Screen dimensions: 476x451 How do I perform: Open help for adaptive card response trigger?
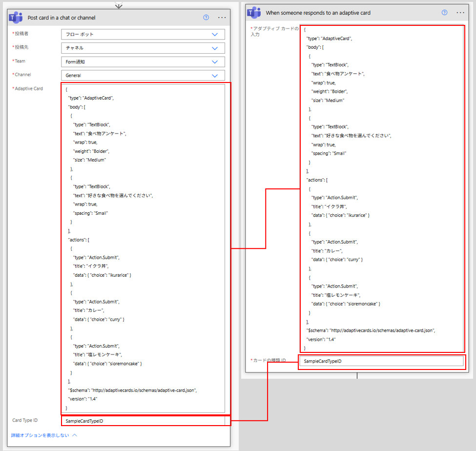pos(444,12)
